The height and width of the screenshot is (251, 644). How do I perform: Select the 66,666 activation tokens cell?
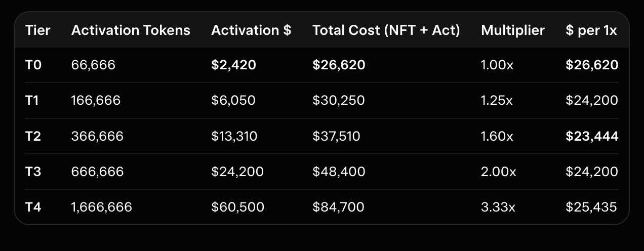[93, 65]
